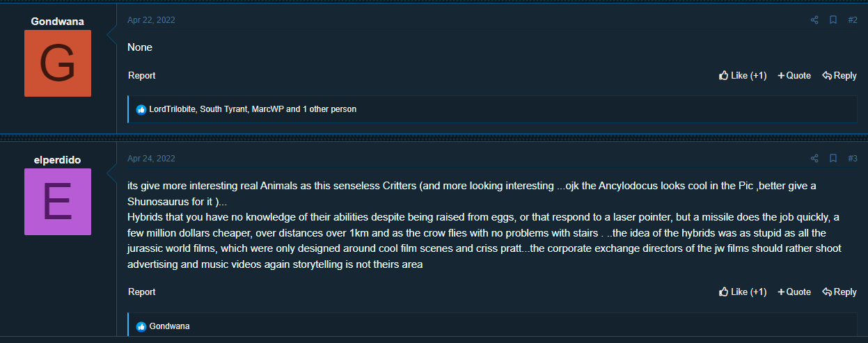Screen dimensions: 868x343
Task: Click the share icon on post #2
Action: point(814,20)
